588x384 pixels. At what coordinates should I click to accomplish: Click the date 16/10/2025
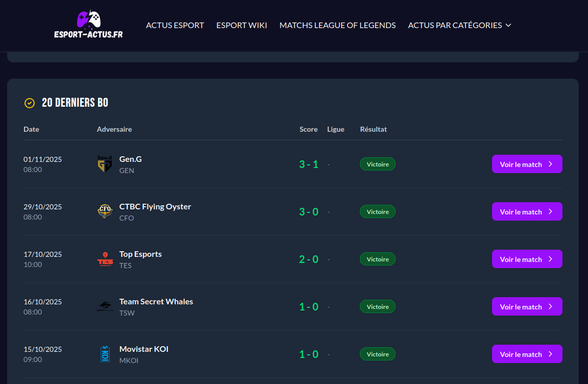(x=43, y=302)
